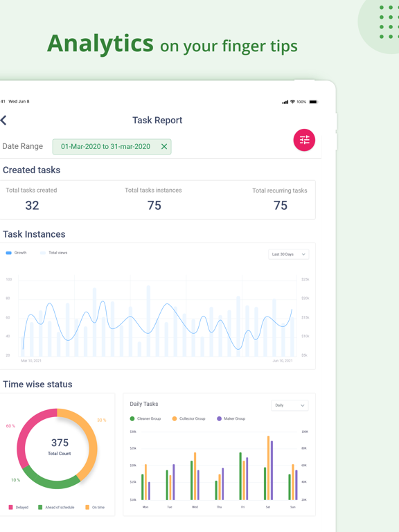Toggle the Ahead of schedule legend entry
Image resolution: width=399 pixels, height=532 pixels.
click(56, 507)
